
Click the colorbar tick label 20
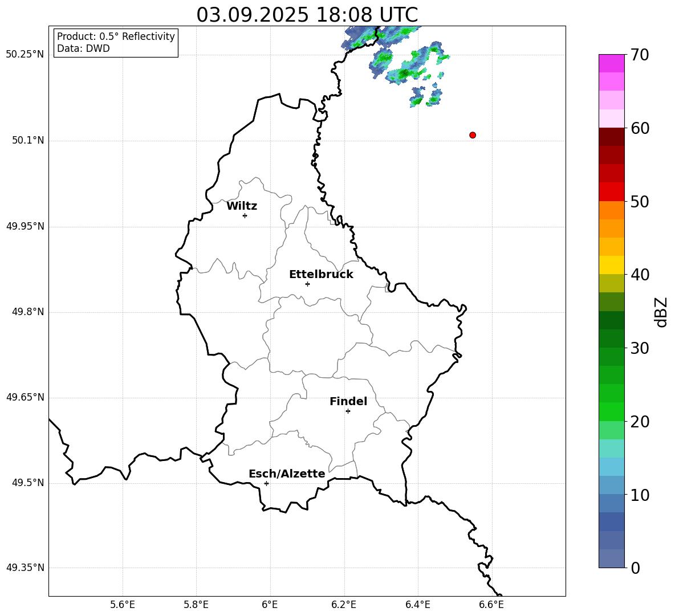click(x=640, y=422)
